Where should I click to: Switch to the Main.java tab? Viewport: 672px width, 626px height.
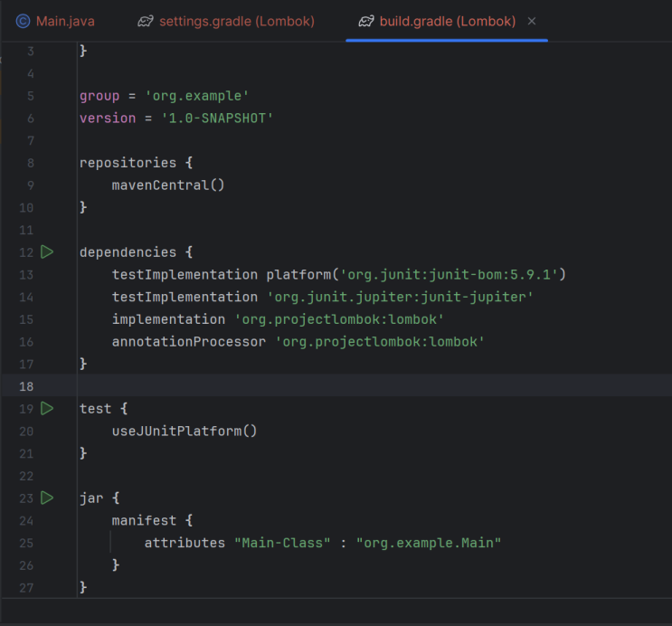(x=56, y=21)
